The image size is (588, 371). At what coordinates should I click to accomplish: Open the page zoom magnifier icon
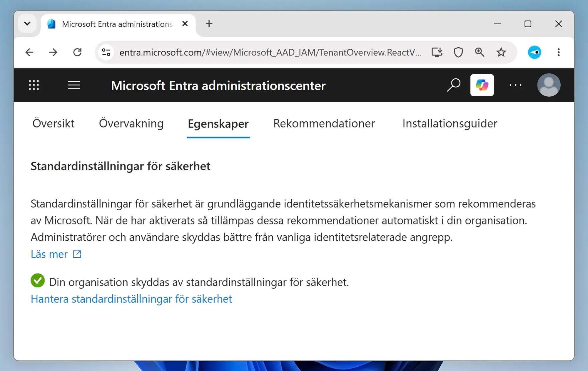click(480, 52)
